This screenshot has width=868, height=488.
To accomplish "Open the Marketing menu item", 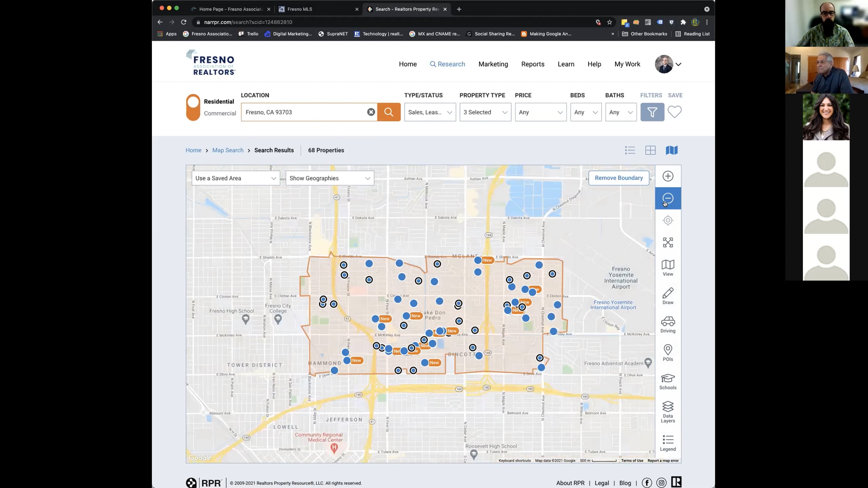I will (493, 64).
